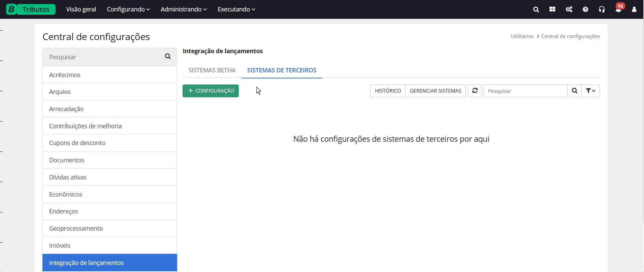Focus the sidebar Pesquisar field

pos(104,57)
